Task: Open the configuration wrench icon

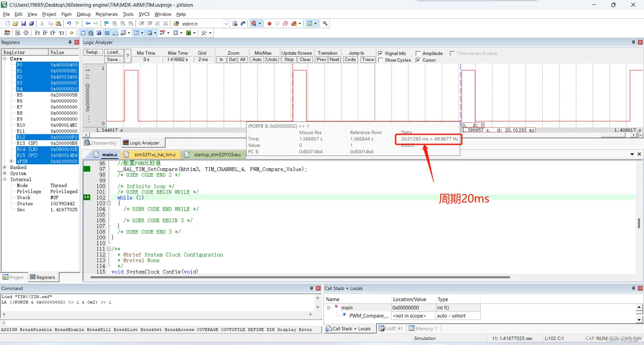Action: [325, 23]
